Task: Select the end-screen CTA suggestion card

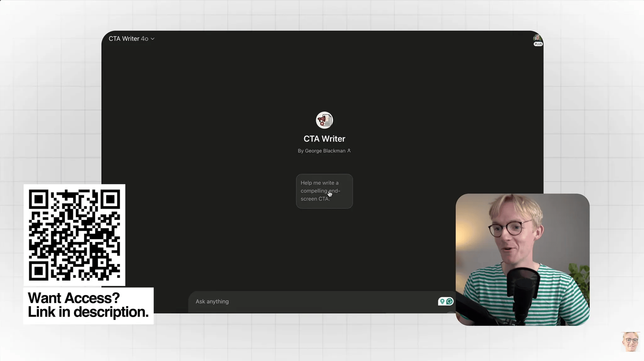Action: tap(324, 191)
